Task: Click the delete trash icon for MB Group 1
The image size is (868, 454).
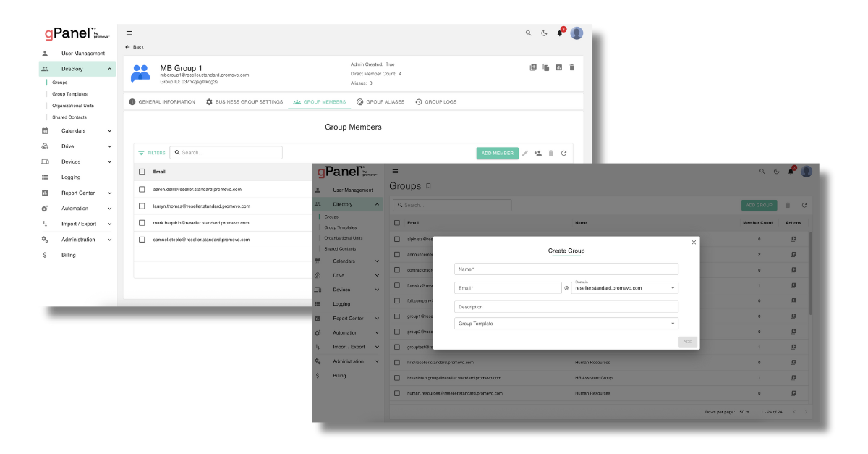Action: coord(571,67)
